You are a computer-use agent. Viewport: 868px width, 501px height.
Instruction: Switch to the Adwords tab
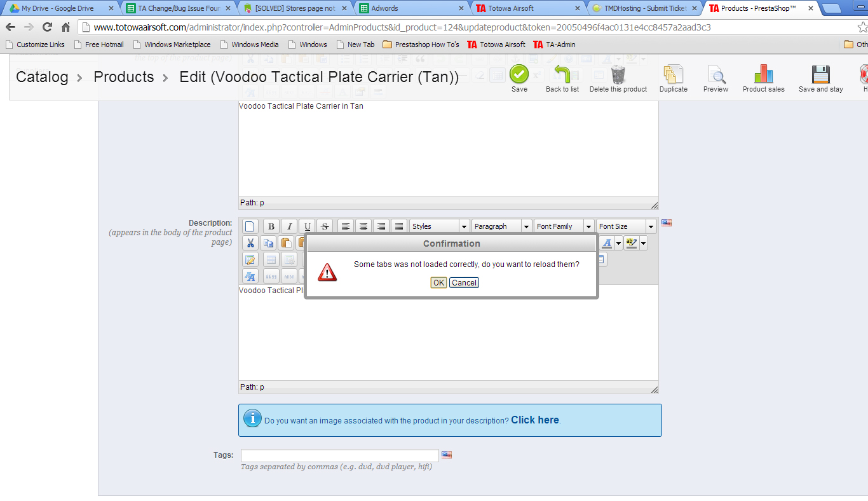pyautogui.click(x=411, y=8)
